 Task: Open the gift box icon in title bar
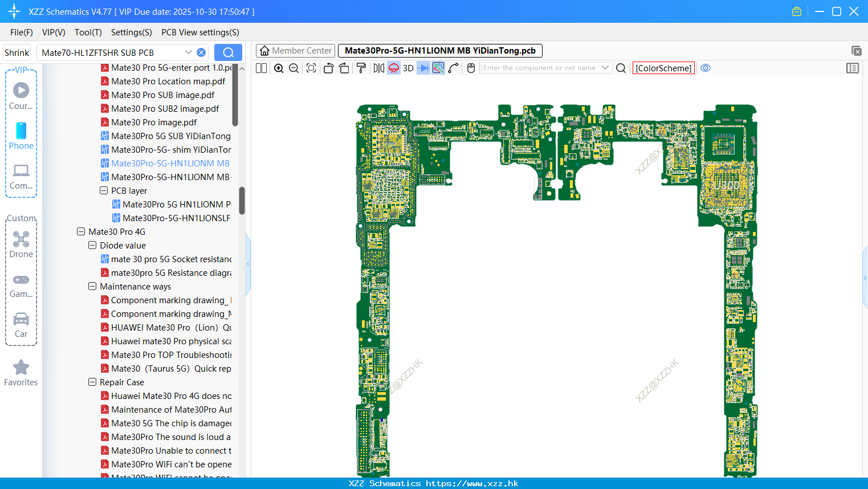click(x=797, y=11)
